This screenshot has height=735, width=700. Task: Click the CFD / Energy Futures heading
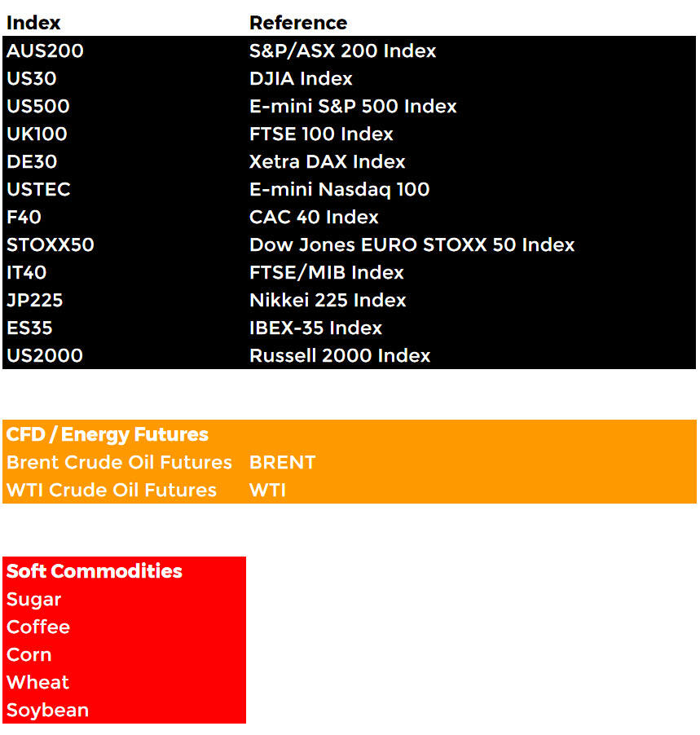(108, 434)
